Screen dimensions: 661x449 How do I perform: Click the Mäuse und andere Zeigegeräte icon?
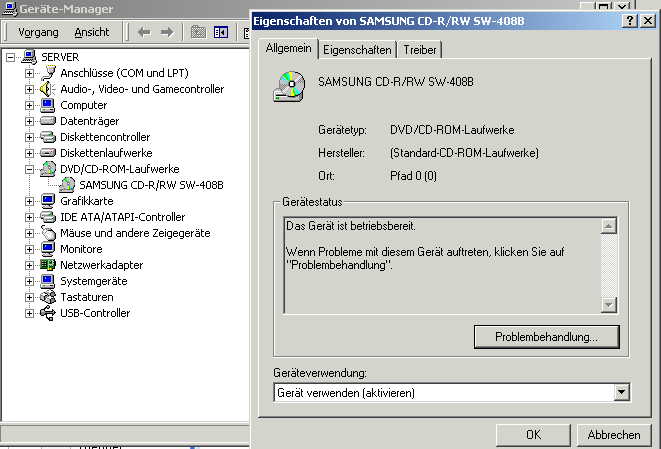(x=48, y=233)
